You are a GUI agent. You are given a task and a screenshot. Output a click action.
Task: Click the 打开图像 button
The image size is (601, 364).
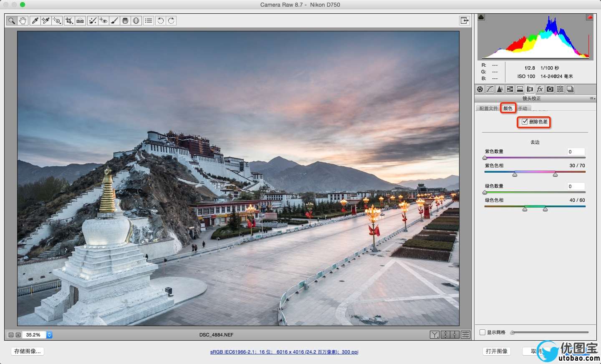497,351
